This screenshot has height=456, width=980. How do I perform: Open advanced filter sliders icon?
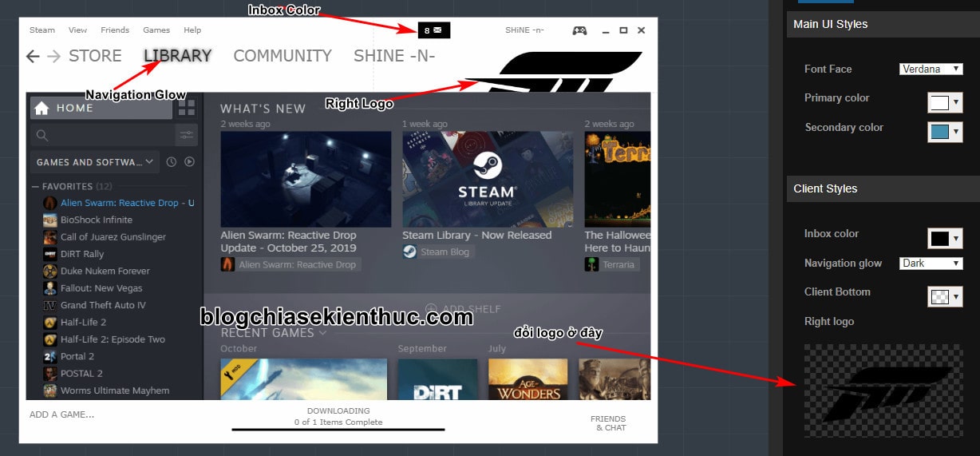186,135
